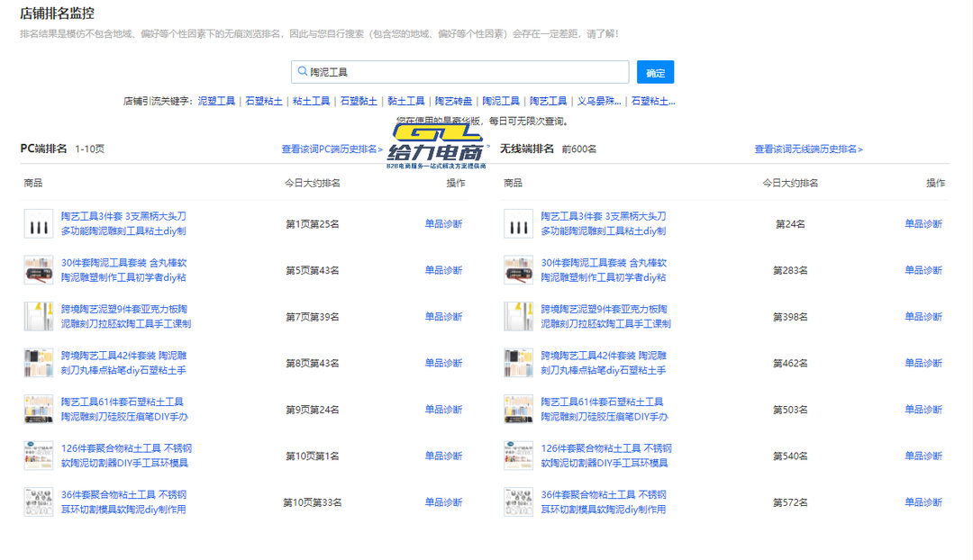Image resolution: width=973 pixels, height=560 pixels.
Task: Click 陶艺工具61件套 thumbnail in wireless list
Action: click(518, 410)
